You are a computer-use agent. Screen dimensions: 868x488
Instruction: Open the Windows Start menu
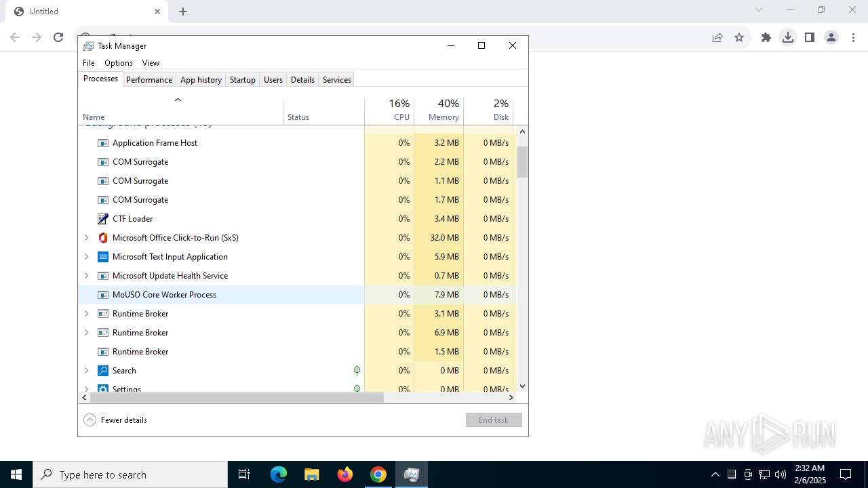coord(16,474)
